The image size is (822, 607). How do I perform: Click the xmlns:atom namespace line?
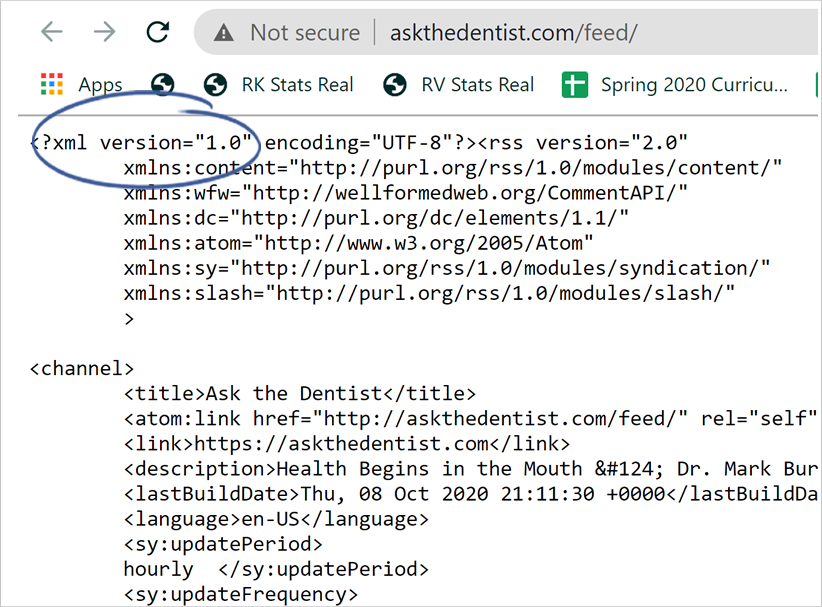click(359, 243)
